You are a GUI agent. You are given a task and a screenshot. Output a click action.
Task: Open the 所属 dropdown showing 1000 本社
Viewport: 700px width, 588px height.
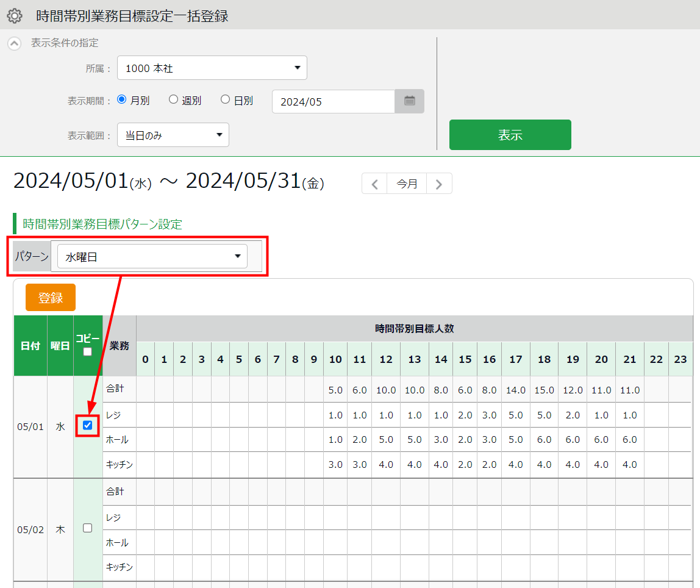tap(212, 68)
